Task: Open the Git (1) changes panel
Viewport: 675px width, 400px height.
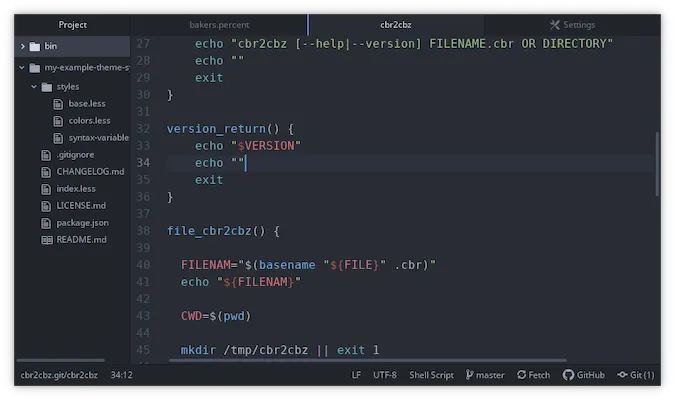Action: [636, 375]
